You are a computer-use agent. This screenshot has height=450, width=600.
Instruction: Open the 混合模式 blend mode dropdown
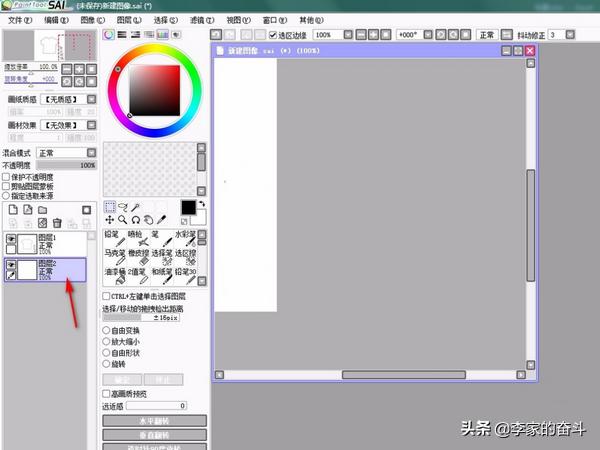pyautogui.click(x=91, y=153)
